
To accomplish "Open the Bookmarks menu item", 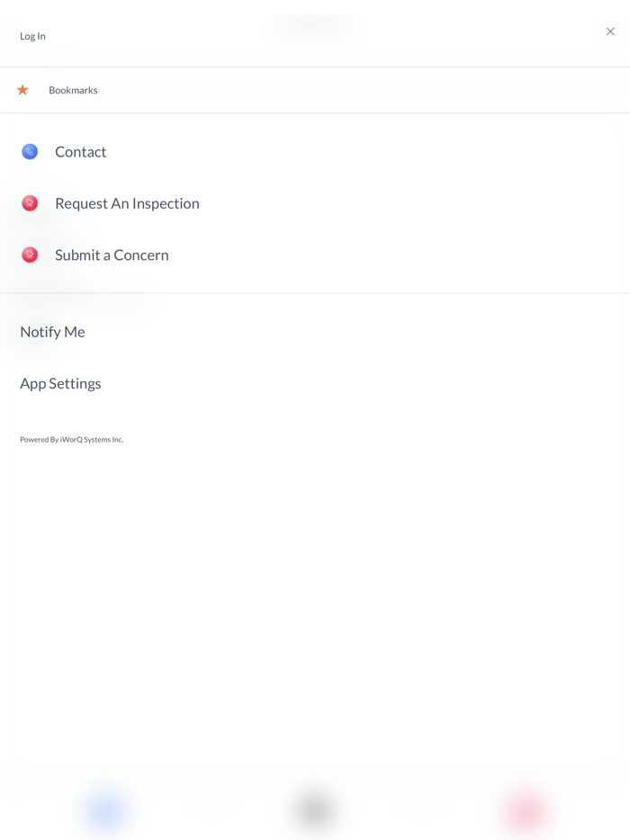I will point(73,90).
